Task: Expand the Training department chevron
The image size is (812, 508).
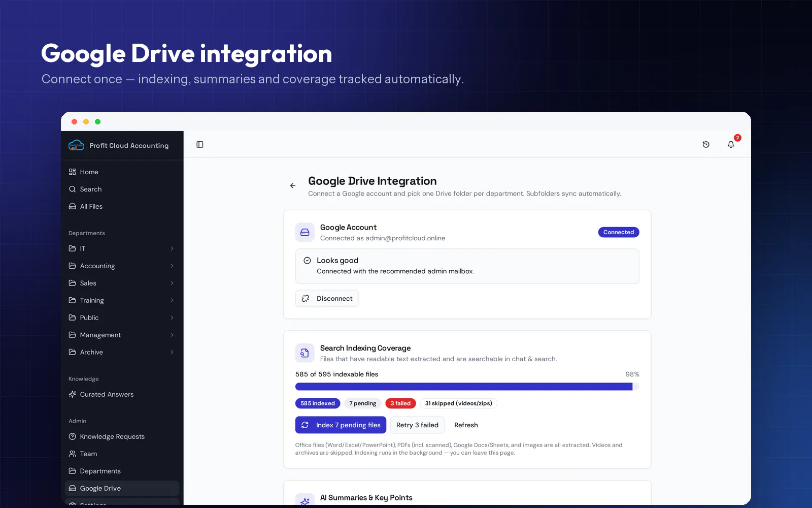Action: 172,301
